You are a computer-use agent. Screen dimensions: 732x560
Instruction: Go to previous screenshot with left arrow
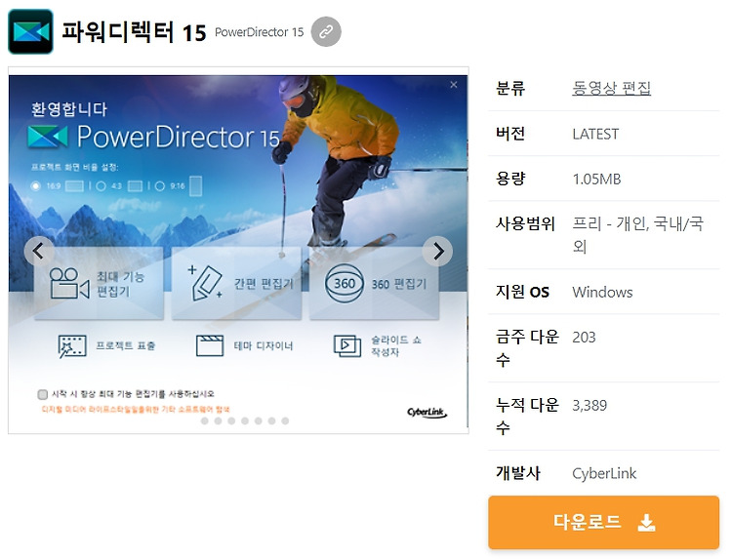(x=39, y=251)
